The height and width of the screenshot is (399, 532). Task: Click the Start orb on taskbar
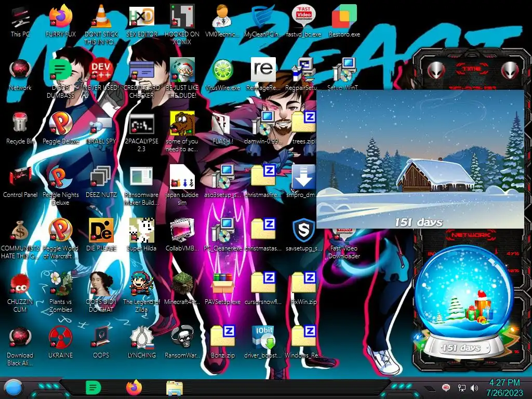13,388
